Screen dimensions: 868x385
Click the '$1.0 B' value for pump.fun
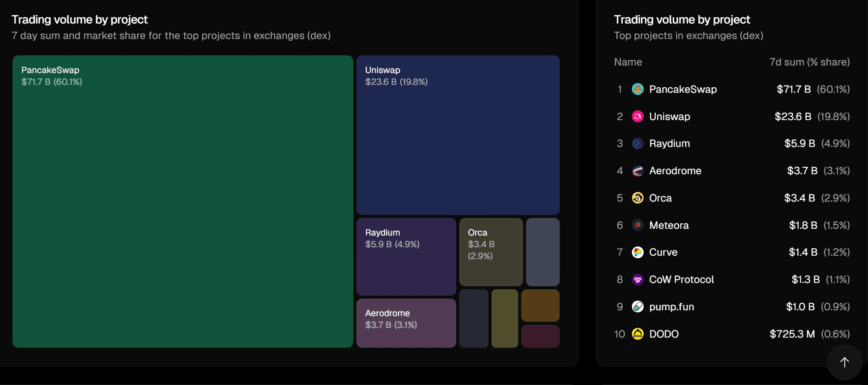tap(800, 307)
